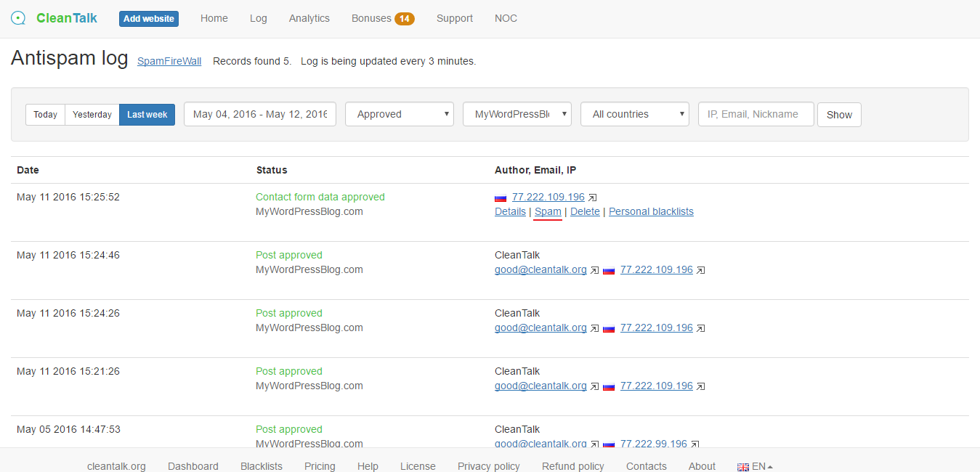Viewport: 980px width, 472px height.
Task: Click the Add website button
Action: tap(149, 19)
